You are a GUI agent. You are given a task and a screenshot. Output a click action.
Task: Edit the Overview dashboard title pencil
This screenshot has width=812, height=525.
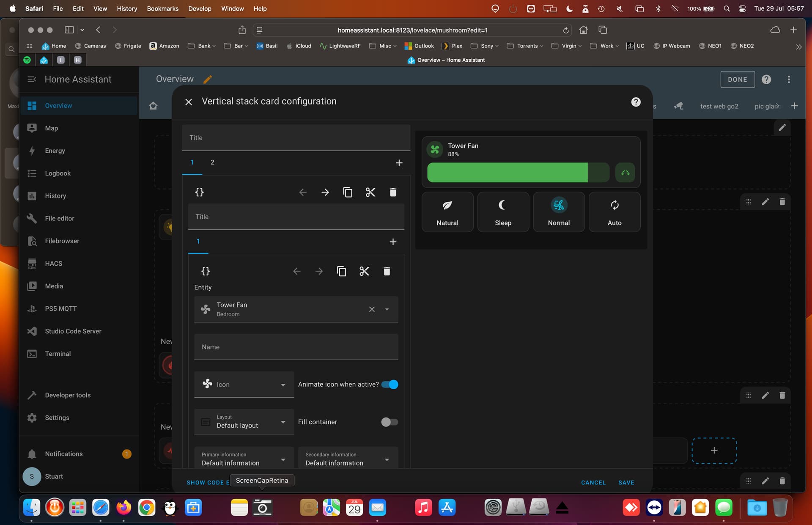208,79
